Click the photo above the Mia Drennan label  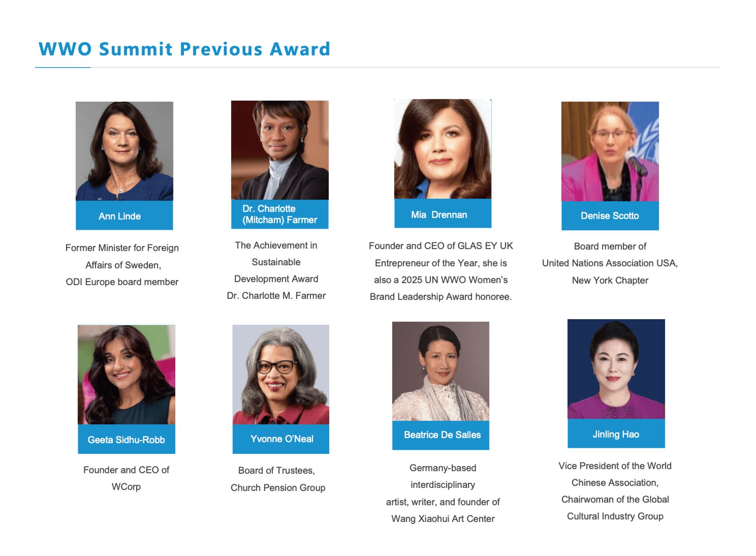pyautogui.click(x=443, y=149)
